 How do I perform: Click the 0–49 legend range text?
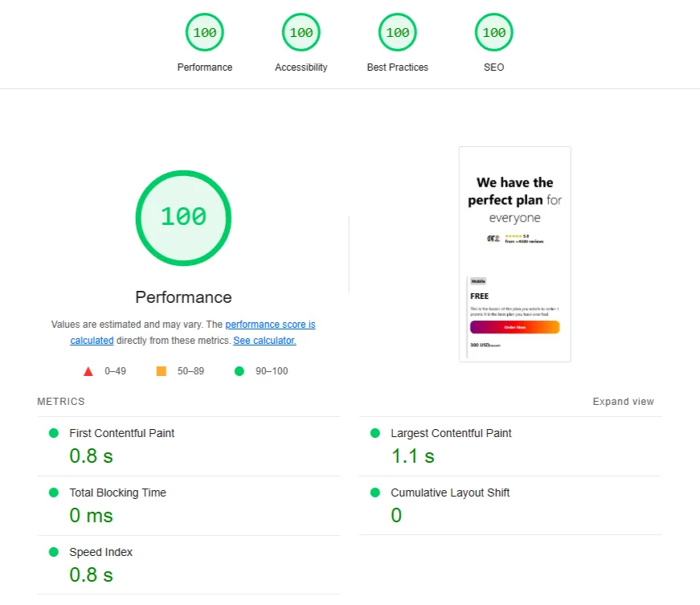point(115,371)
